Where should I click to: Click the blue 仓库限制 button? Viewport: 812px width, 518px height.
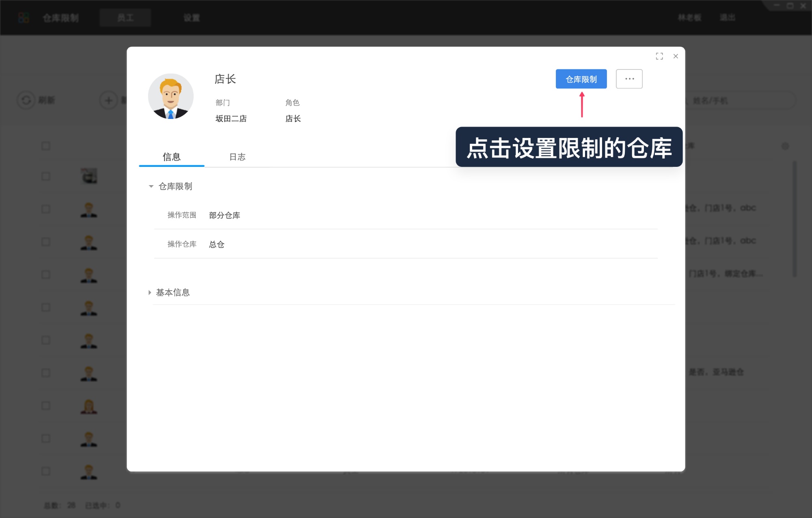coord(581,78)
